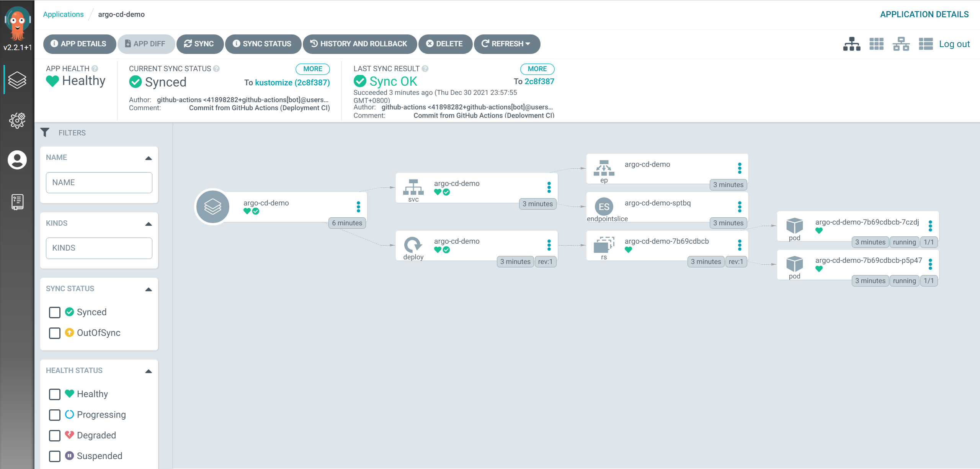Focus the KINDS filter input field

99,248
